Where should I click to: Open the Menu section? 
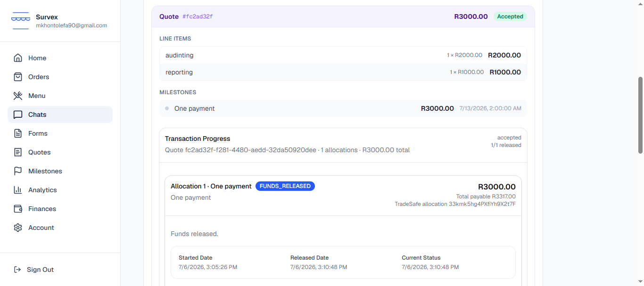pos(60,96)
